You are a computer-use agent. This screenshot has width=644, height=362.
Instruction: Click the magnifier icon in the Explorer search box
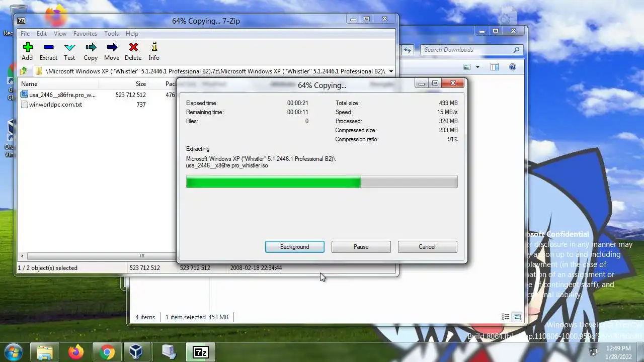point(516,50)
